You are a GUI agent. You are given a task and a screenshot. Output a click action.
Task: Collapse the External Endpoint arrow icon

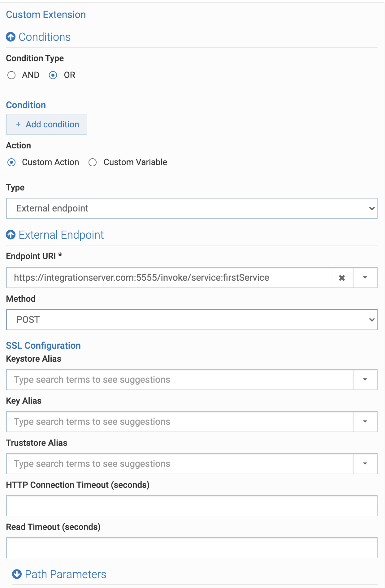[x=11, y=235]
